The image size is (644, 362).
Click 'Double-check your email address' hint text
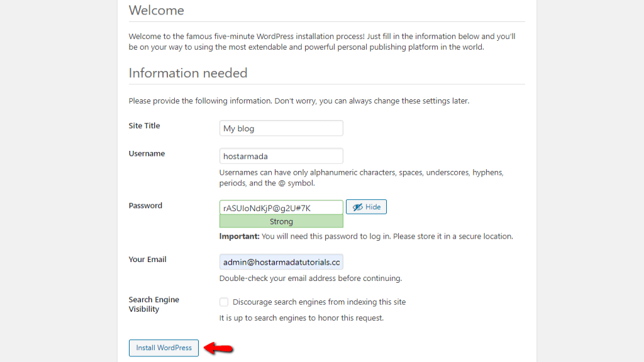coord(311,278)
